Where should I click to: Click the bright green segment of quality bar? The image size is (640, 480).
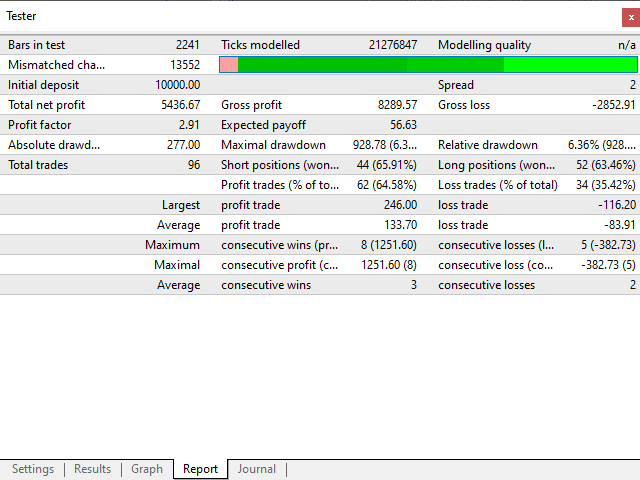[570, 64]
